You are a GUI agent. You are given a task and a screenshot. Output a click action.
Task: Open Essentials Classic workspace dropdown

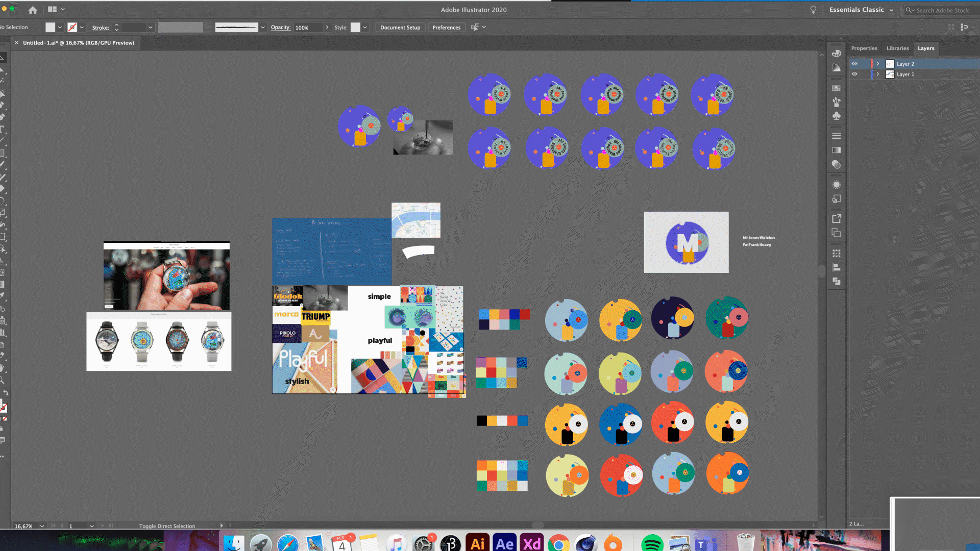pyautogui.click(x=891, y=10)
